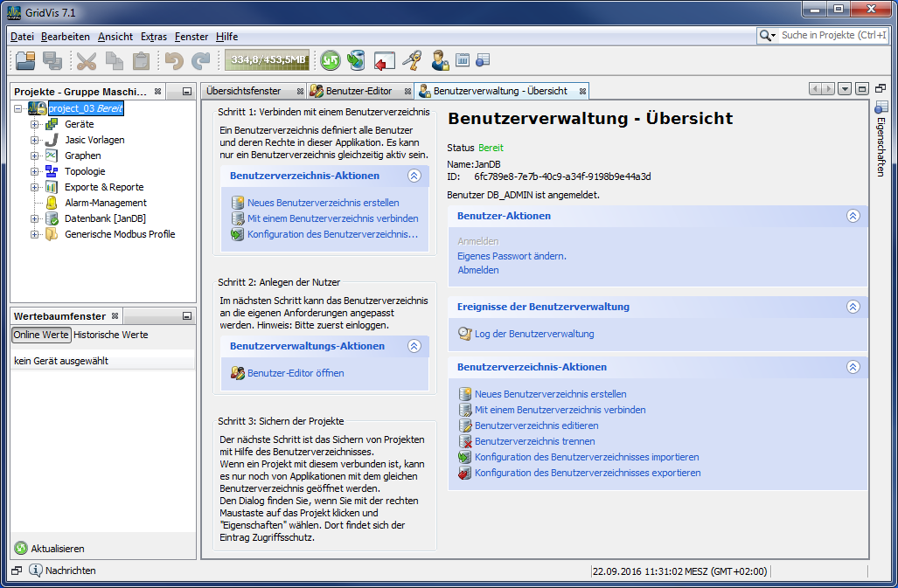Click the copy toolbar icon
Screen dimensions: 898x588
click(114, 60)
